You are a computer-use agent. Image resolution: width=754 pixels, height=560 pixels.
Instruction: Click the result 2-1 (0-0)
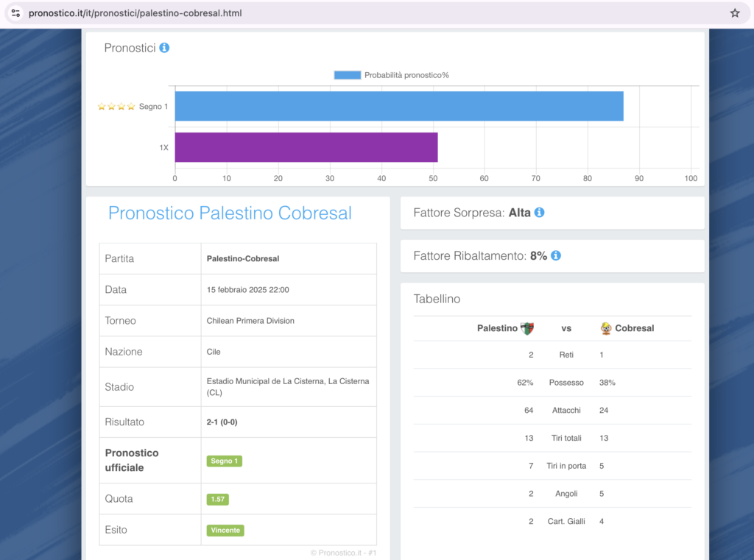tap(222, 422)
